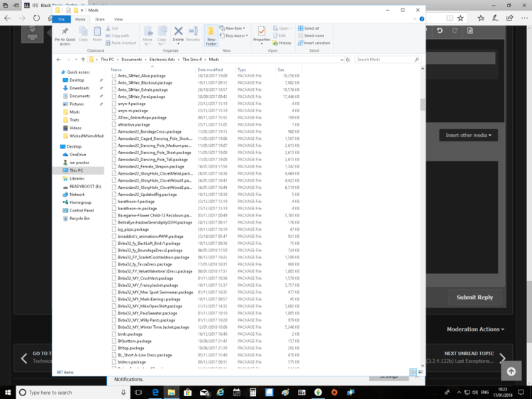Viewport: 532px width, 399px height.
Task: Open the address bar history dropdown
Action: pos(342,60)
